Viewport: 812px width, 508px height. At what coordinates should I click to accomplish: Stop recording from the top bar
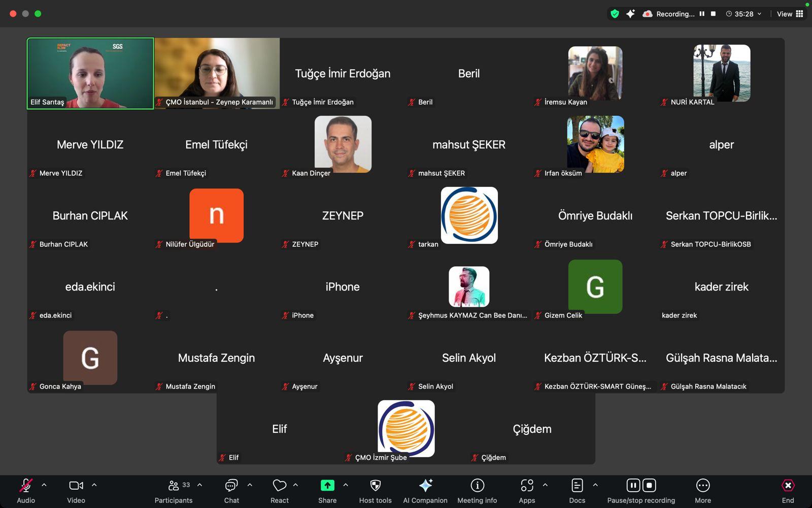[713, 14]
